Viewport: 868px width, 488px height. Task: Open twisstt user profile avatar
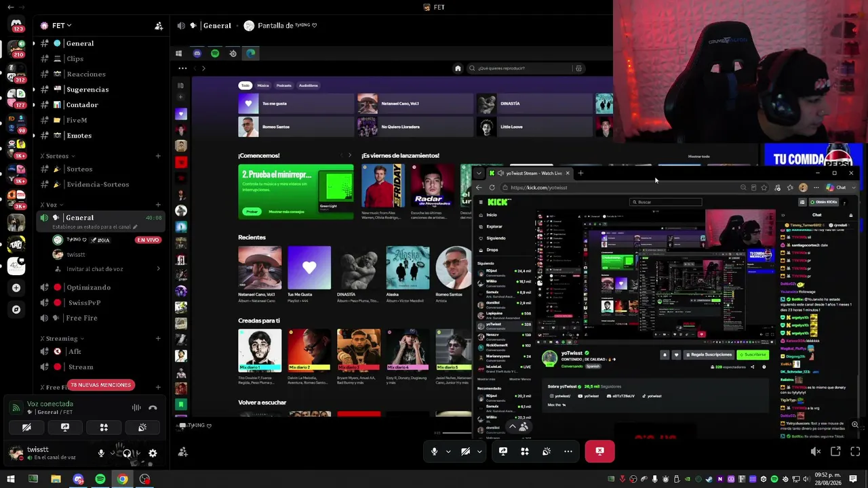16,453
